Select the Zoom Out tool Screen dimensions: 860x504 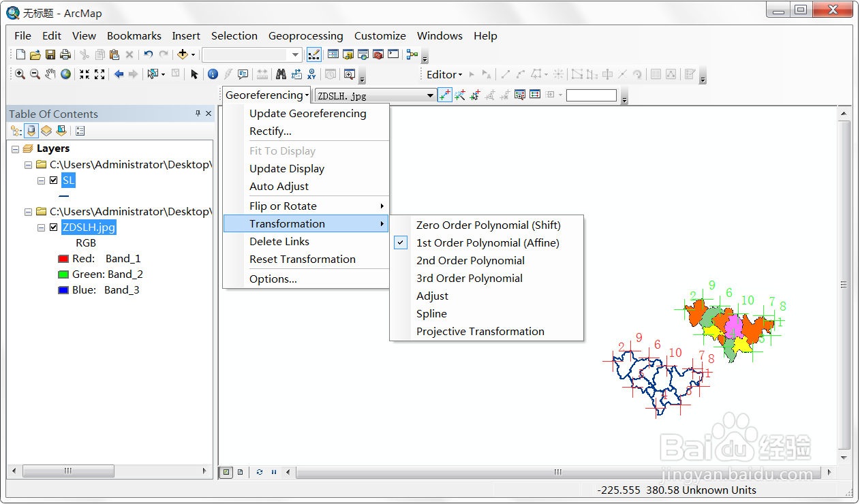pyautogui.click(x=35, y=74)
